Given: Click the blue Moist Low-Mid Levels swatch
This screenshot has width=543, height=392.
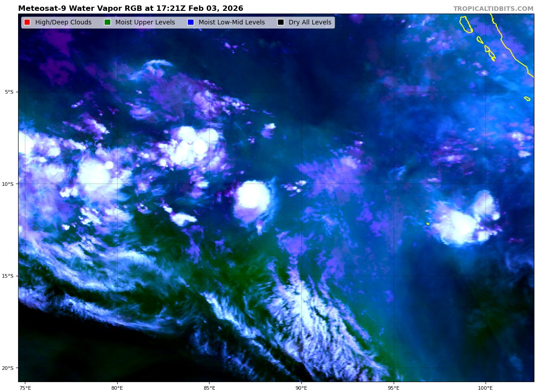Looking at the screenshot, I should coord(191,23).
